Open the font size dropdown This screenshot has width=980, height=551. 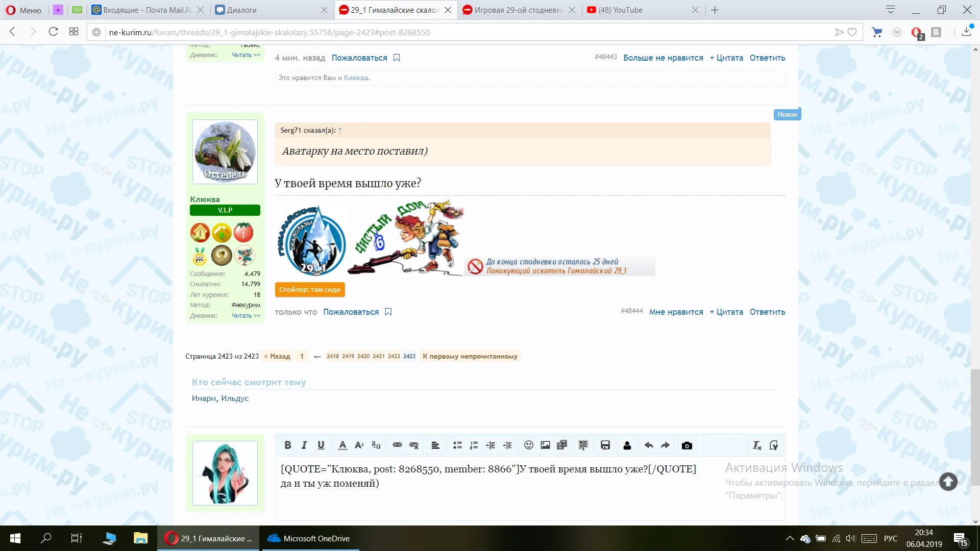click(359, 445)
